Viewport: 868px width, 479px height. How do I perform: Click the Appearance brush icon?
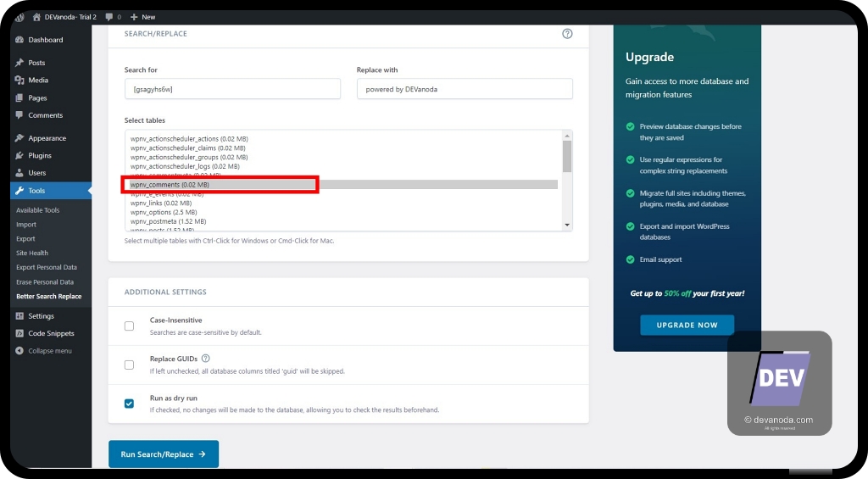click(19, 138)
